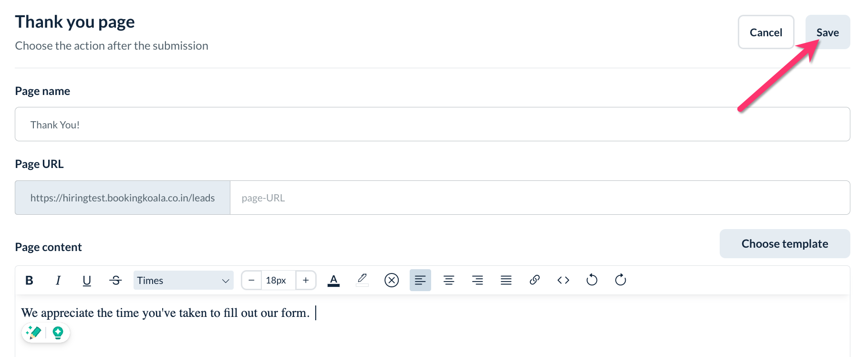Toggle bold formatting in editor

[29, 280]
